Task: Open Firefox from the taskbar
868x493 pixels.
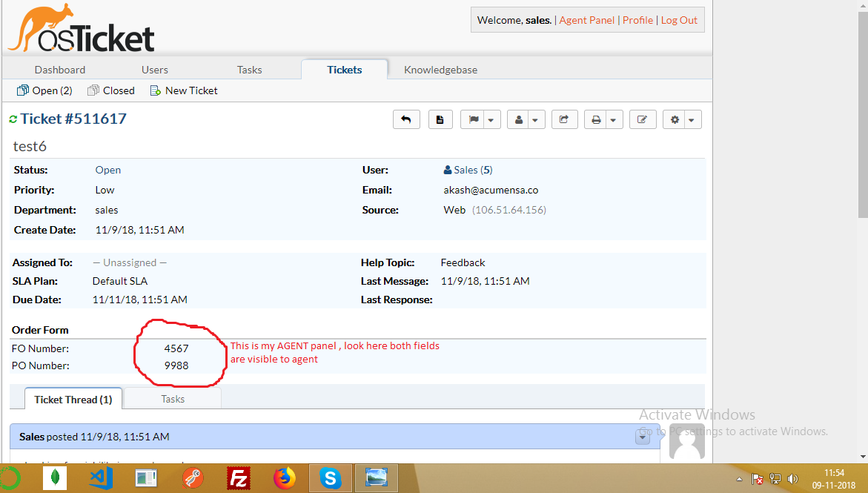Action: 285,478
